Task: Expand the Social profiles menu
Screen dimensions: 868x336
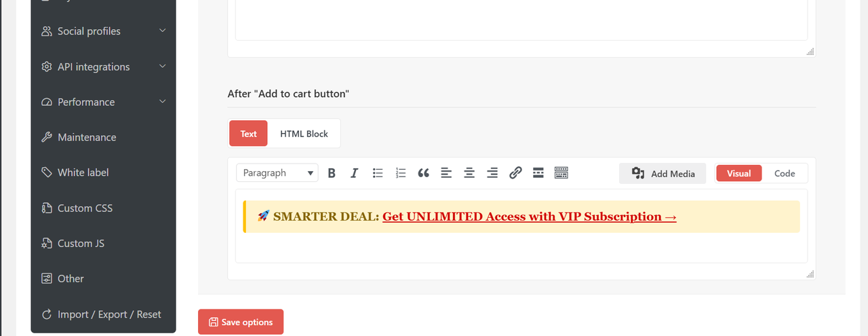Action: point(103,31)
